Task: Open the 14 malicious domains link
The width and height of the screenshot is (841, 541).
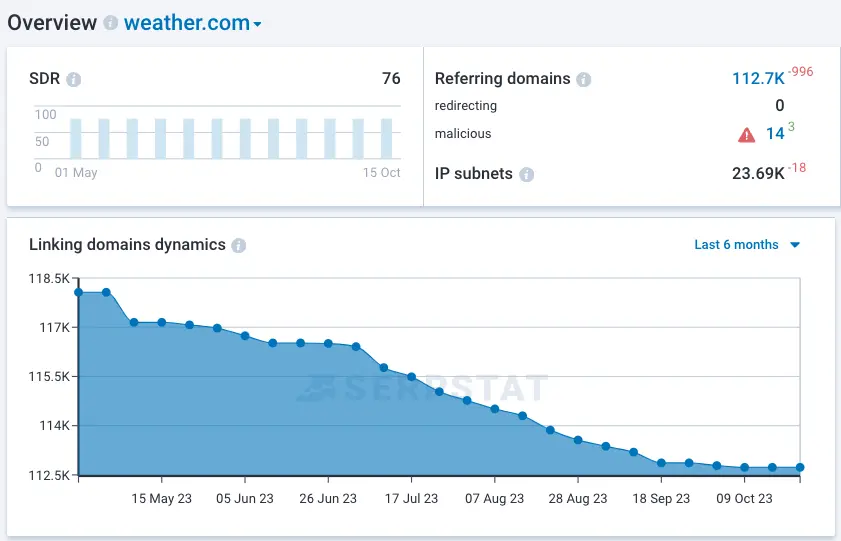Action: point(775,134)
